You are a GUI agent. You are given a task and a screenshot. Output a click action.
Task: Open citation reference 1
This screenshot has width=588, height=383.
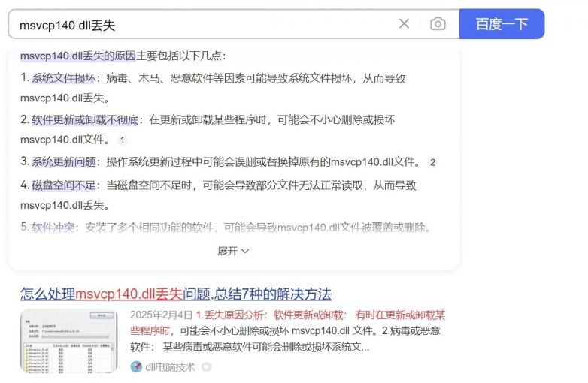click(x=122, y=140)
